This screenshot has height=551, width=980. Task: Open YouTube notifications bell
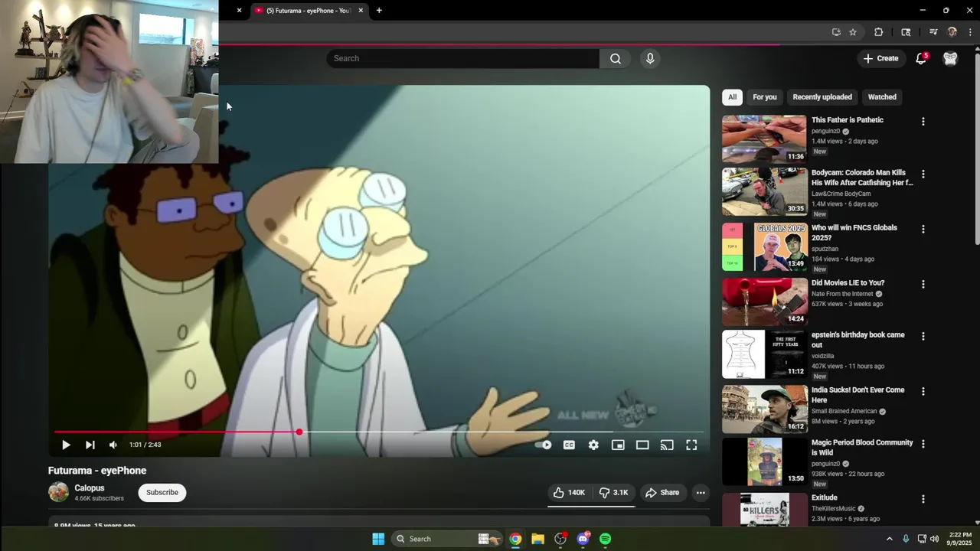coord(921,58)
